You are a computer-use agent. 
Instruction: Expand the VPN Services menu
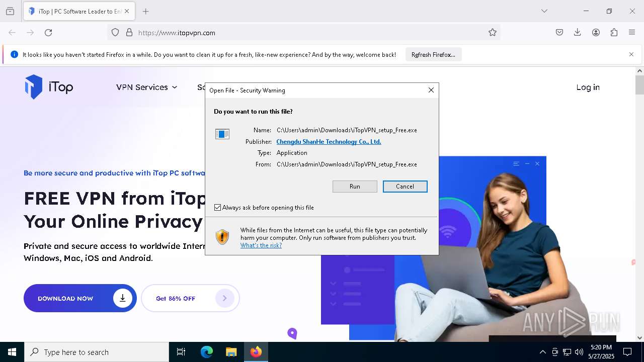point(146,87)
